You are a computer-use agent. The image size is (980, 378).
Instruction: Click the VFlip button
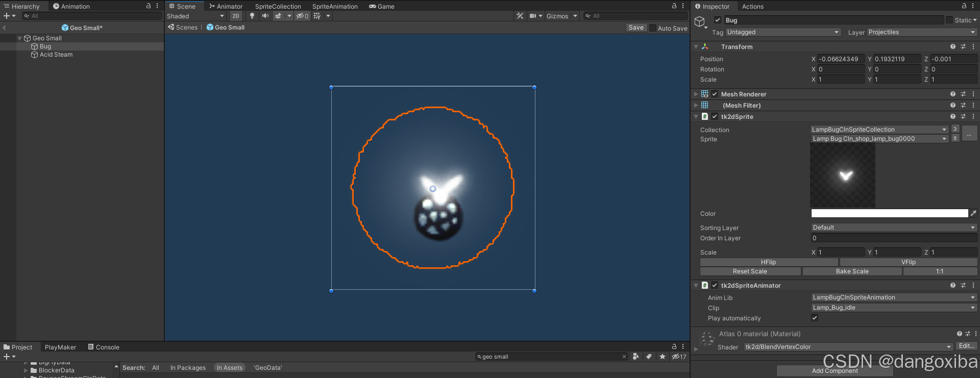[x=909, y=262]
